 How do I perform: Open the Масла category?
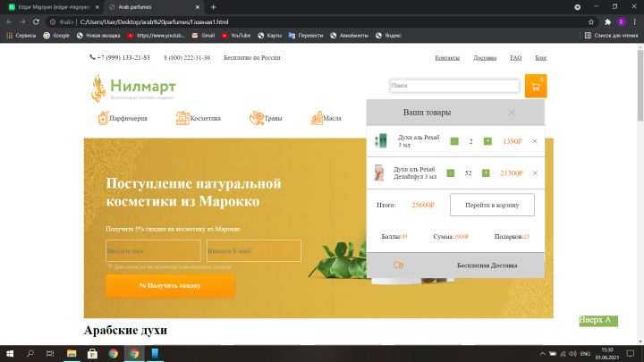(326, 118)
